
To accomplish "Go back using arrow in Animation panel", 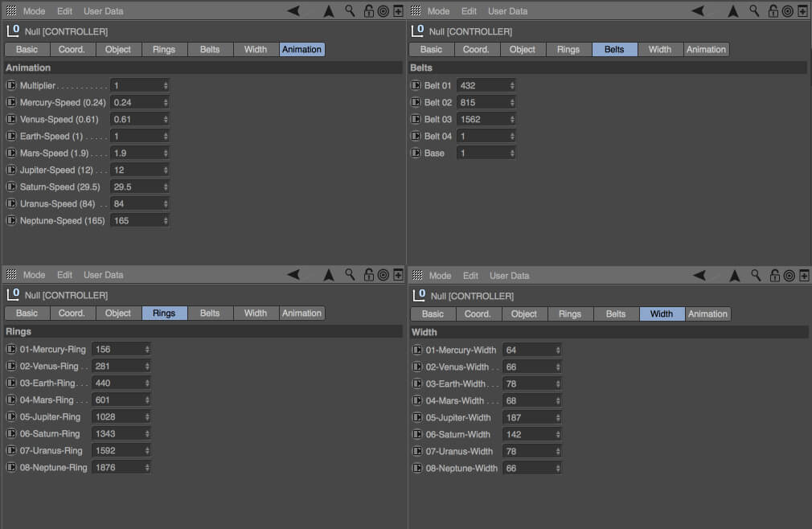I will (293, 11).
